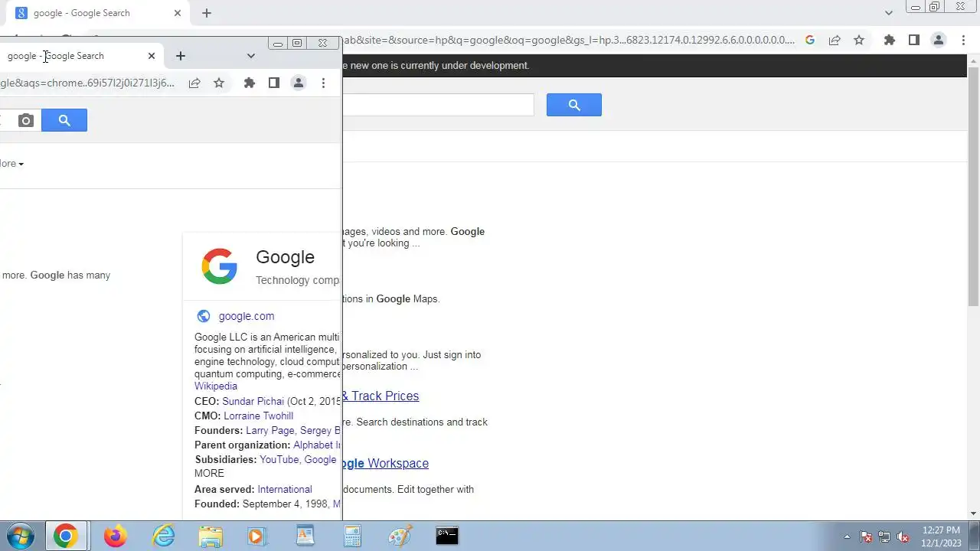Viewport: 980px width, 551px height.
Task: Click the volume icon in the system tray
Action: click(x=903, y=537)
